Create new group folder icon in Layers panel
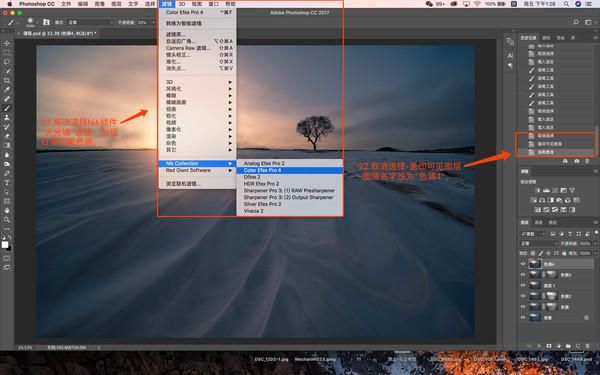Image resolution: width=600 pixels, height=375 pixels. pos(568,346)
